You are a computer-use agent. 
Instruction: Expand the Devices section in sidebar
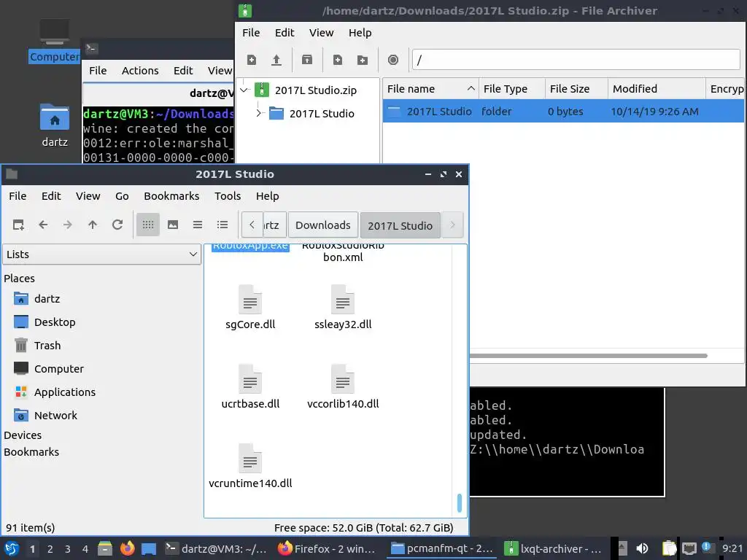(x=23, y=435)
